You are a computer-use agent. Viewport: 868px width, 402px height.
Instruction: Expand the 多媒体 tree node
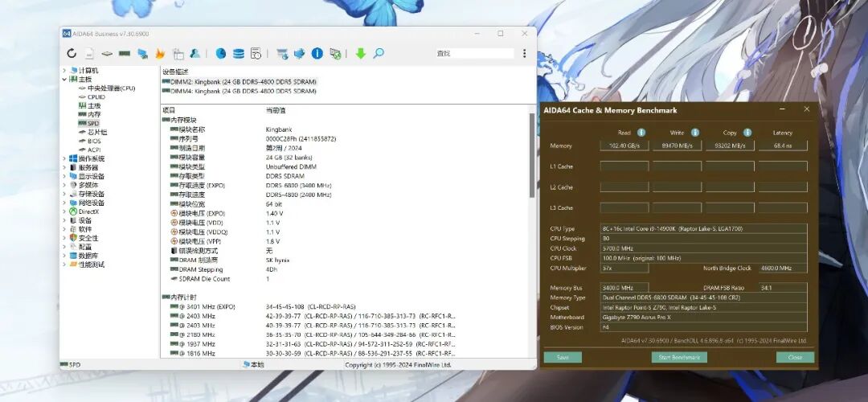64,186
